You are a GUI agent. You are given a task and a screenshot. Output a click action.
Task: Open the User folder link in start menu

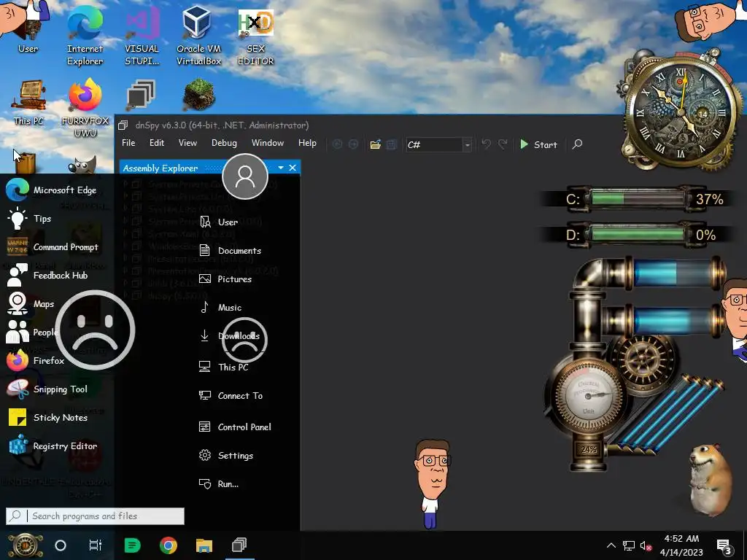(218, 222)
